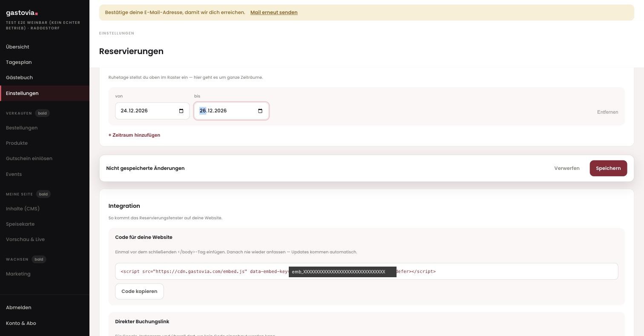Image resolution: width=644 pixels, height=336 pixels.
Task: Click the 'Reservierungen' page title
Action: [x=131, y=52]
